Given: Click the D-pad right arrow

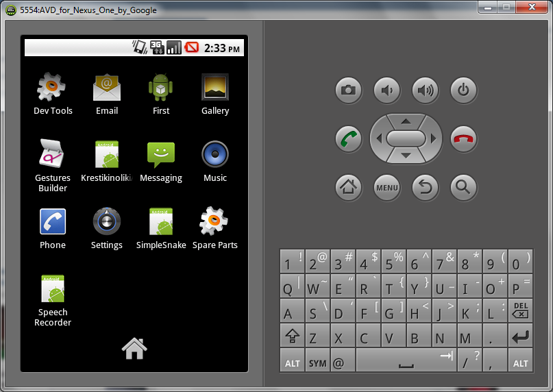Looking at the screenshot, I should pos(434,138).
